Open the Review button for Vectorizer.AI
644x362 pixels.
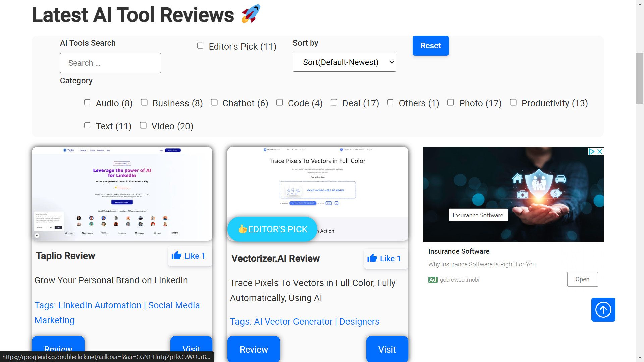(254, 349)
